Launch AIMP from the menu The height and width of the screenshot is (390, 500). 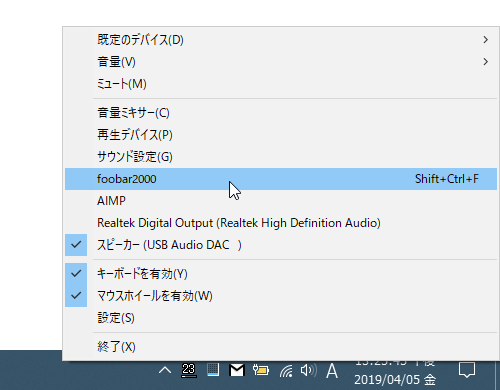pos(281,201)
